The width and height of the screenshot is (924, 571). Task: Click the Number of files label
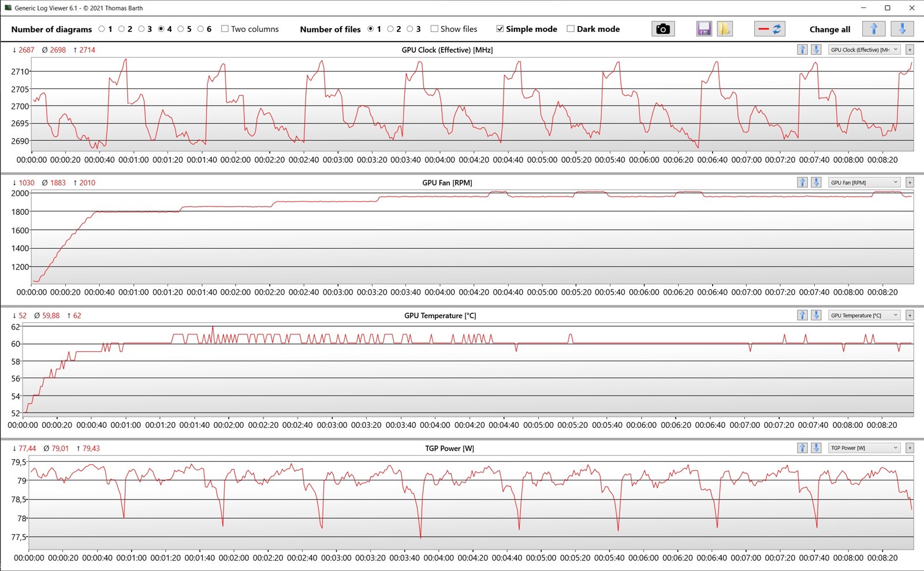(x=330, y=29)
